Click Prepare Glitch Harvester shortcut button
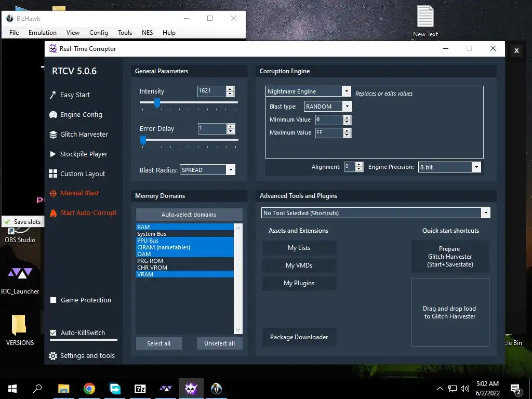Viewport: 532px width, 399px height. 450,257
